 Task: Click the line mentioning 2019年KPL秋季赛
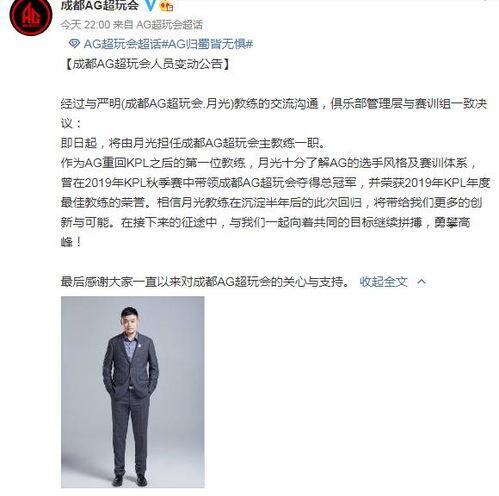(275, 183)
